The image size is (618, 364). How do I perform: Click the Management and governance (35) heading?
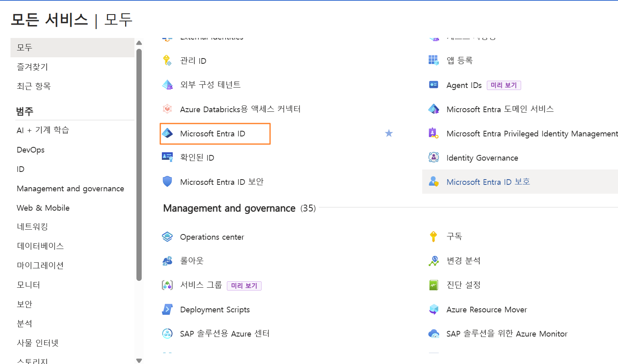pyautogui.click(x=239, y=208)
